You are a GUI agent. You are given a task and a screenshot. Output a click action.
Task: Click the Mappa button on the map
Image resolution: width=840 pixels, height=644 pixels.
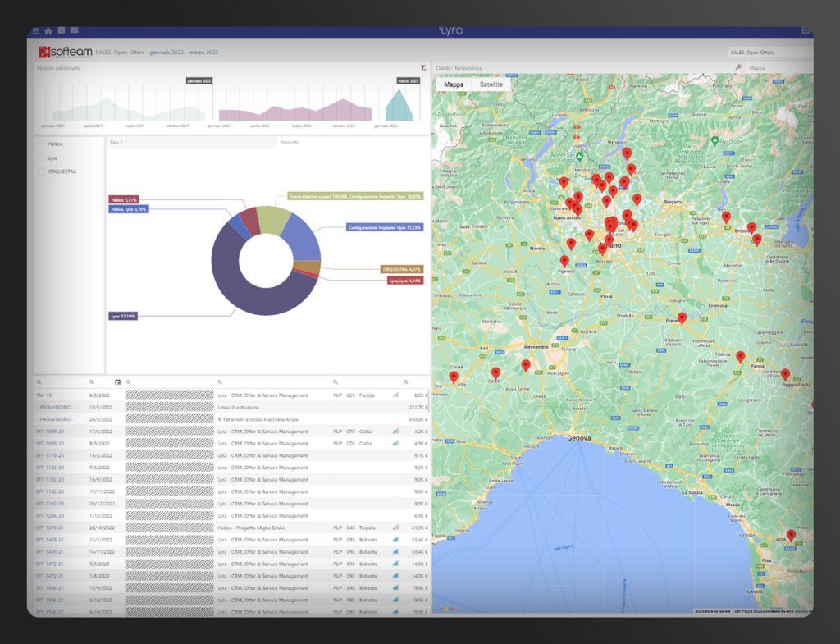[x=453, y=84]
